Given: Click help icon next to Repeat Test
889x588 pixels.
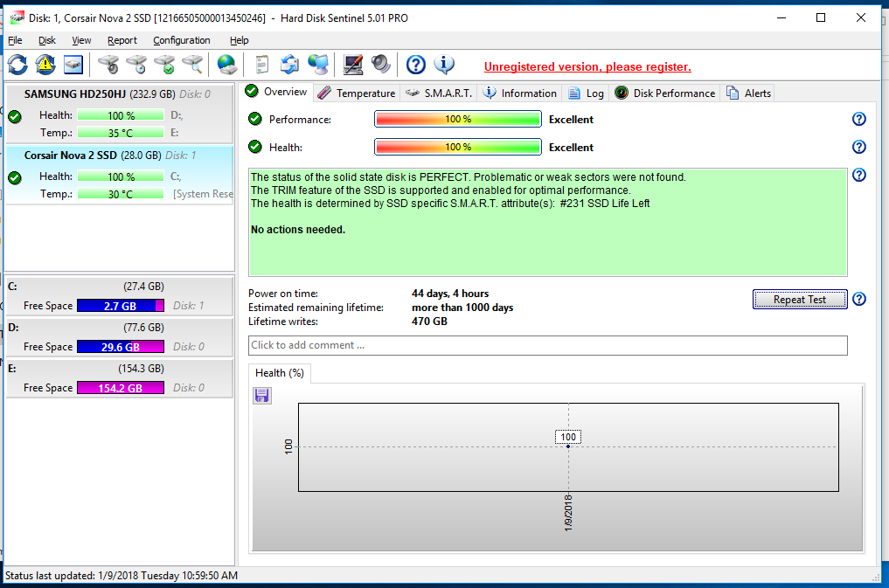Looking at the screenshot, I should [x=859, y=299].
